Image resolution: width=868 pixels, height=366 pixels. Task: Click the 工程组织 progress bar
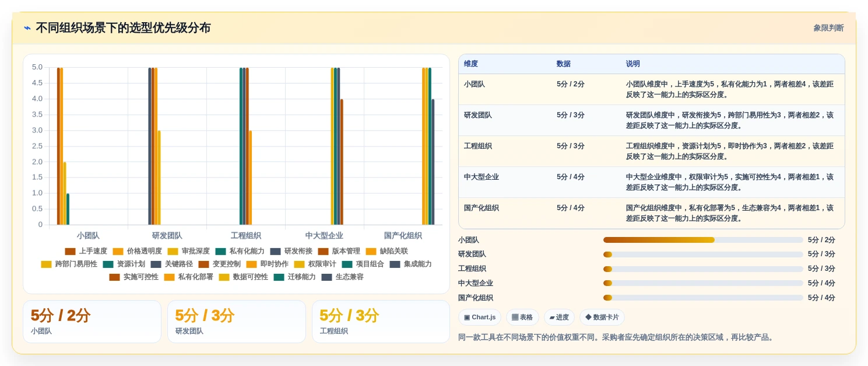click(x=703, y=269)
